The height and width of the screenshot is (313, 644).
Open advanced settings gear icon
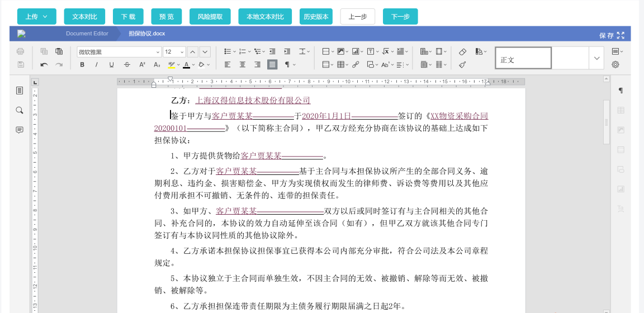615,65
